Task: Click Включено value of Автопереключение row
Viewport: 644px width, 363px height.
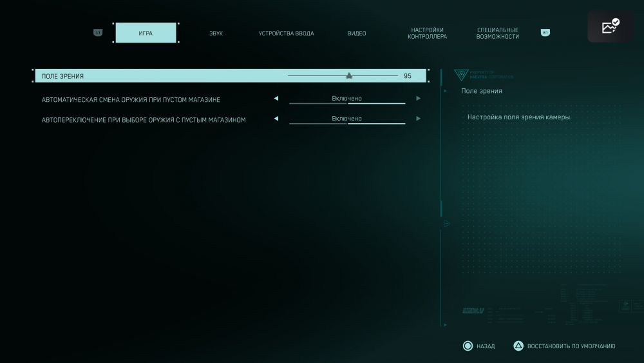Action: pos(346,119)
